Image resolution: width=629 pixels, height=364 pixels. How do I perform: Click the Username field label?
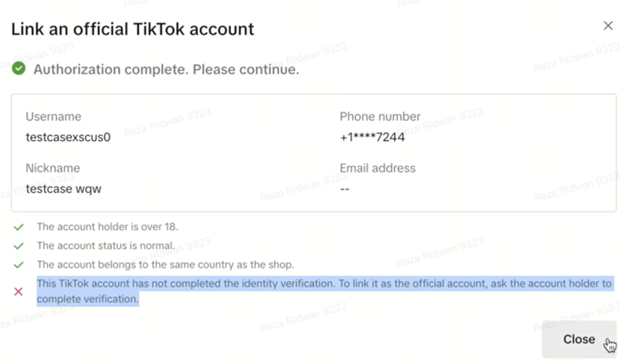(x=53, y=116)
